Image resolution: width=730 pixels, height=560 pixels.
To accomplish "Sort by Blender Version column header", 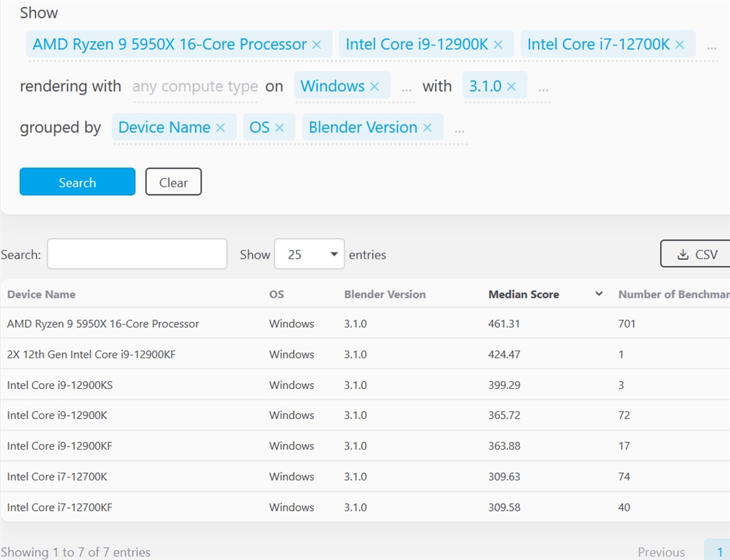I will 385,294.
